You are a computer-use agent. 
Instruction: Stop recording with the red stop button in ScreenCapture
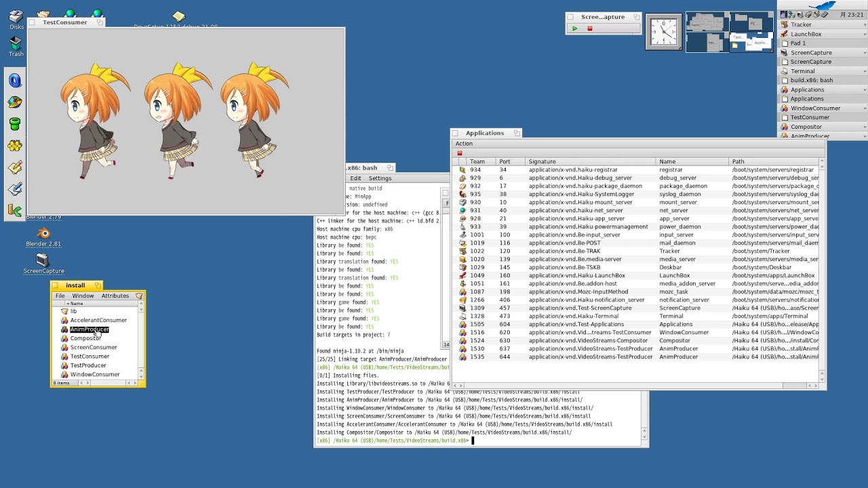pyautogui.click(x=590, y=28)
